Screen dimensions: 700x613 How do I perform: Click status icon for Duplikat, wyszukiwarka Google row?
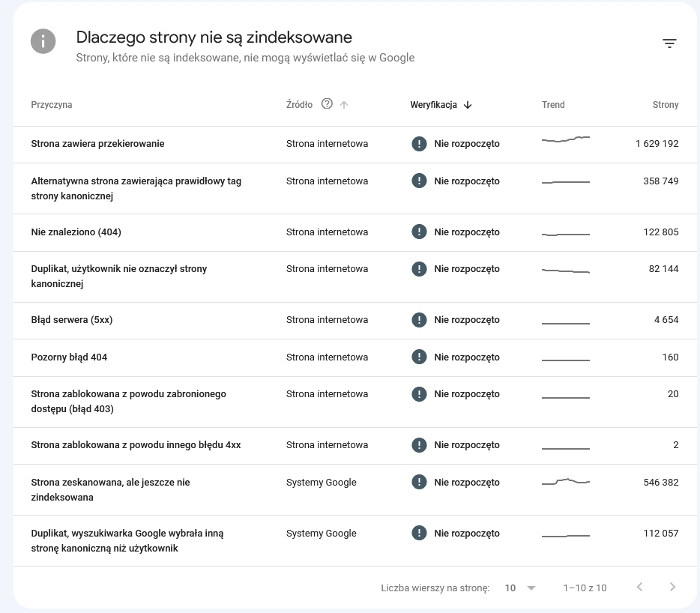click(x=419, y=533)
